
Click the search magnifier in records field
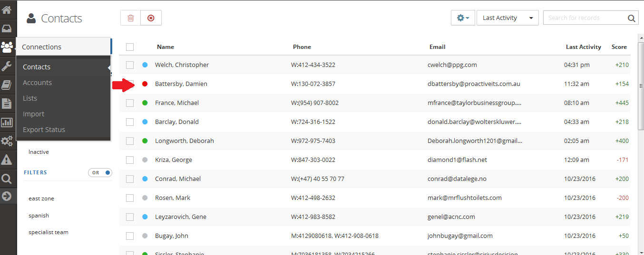click(x=631, y=18)
